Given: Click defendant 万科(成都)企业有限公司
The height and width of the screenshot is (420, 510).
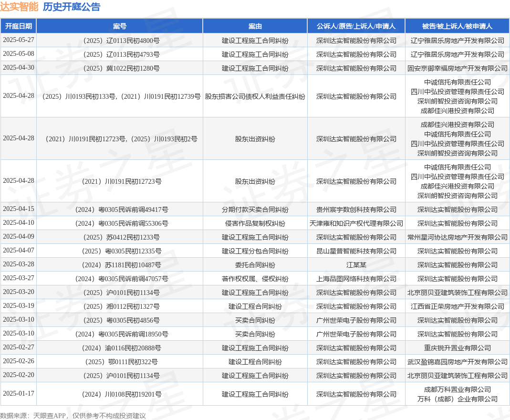Looking at the screenshot, I should coord(458,399).
